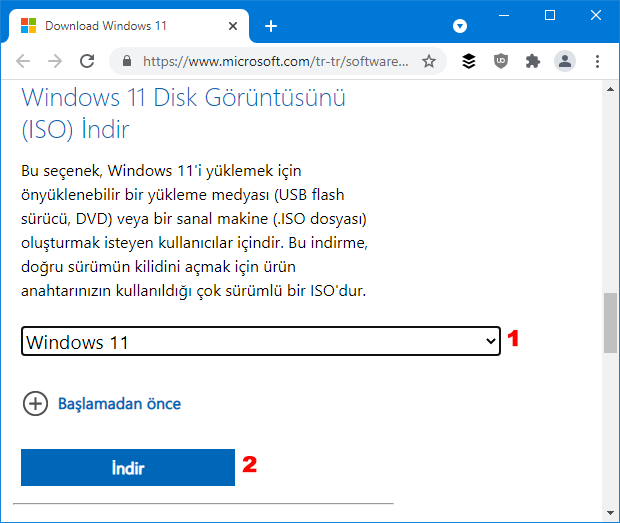Click the browser forward arrow
Viewport: 620px width, 523px height.
point(55,61)
